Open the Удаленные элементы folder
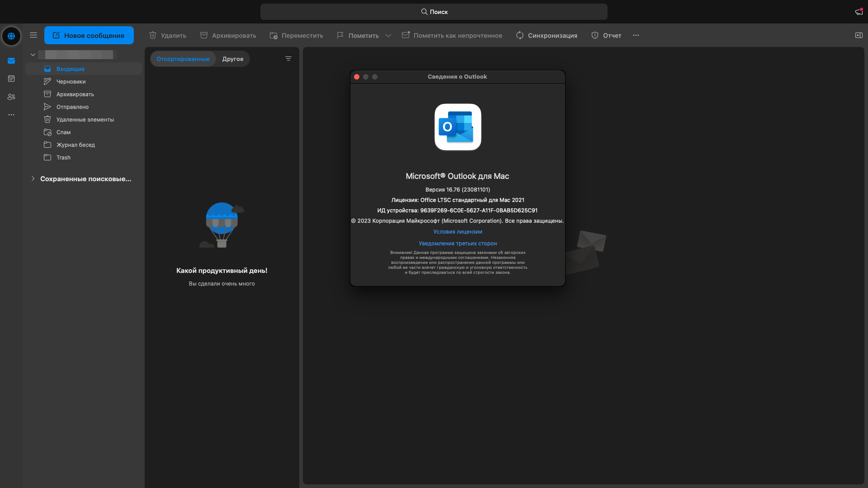This screenshot has height=488, width=868. pyautogui.click(x=85, y=120)
